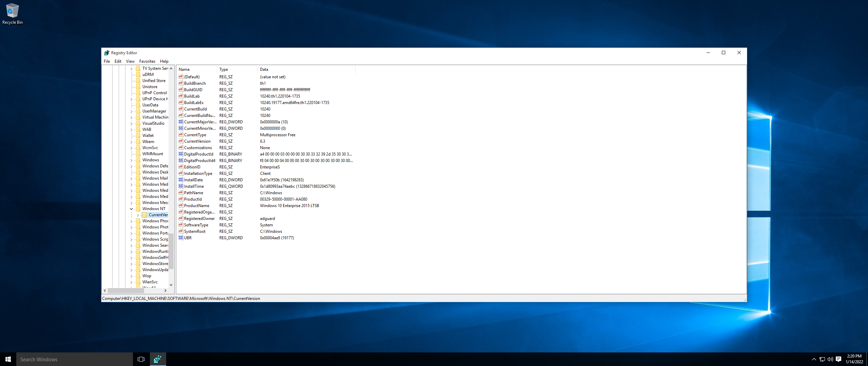The height and width of the screenshot is (366, 868).
Task: Select the CurrentType string value icon
Action: (x=181, y=135)
